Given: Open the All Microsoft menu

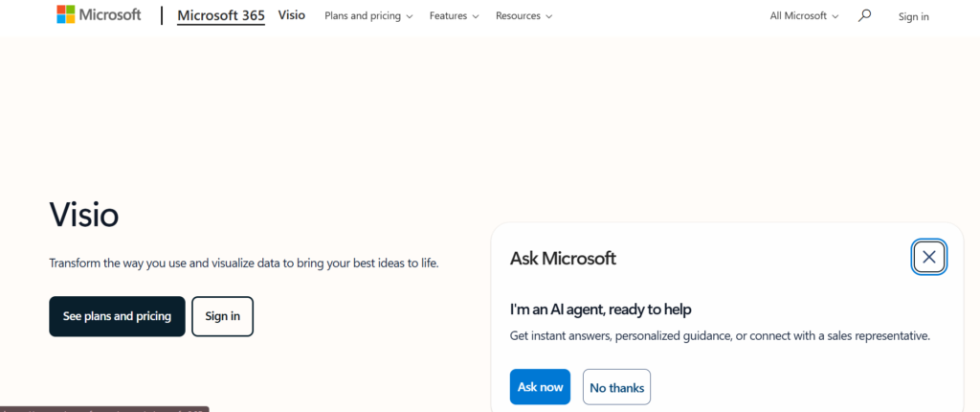Looking at the screenshot, I should (804, 16).
